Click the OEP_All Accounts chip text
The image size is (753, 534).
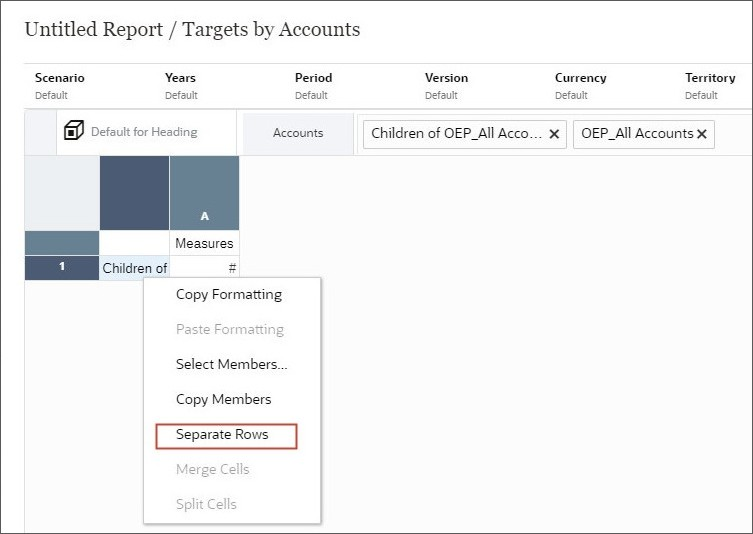(x=637, y=134)
